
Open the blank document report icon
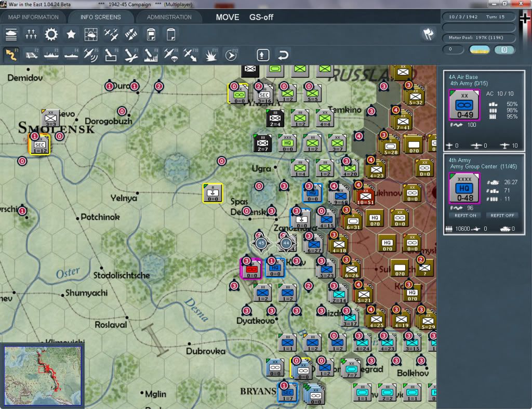(171, 34)
